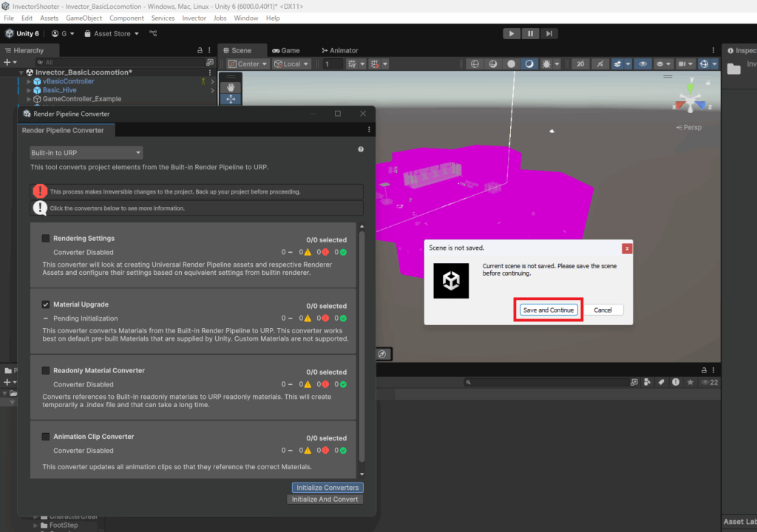
Task: Open the Built-in to URP dropdown
Action: coord(86,152)
